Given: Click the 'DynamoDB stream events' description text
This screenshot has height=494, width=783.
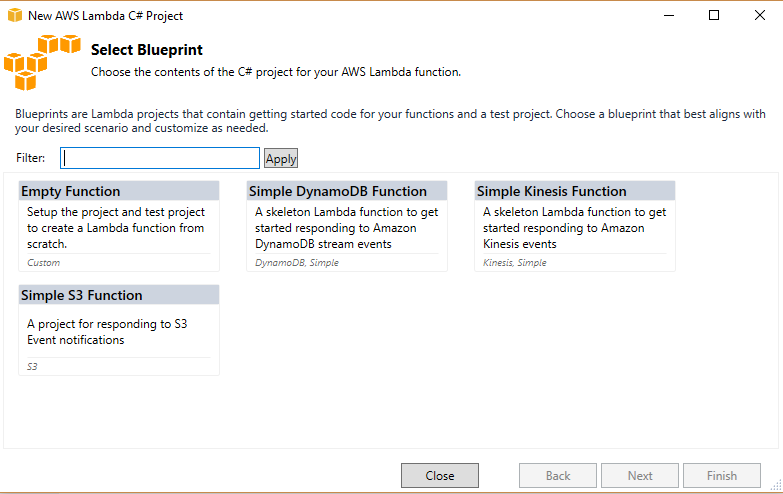Looking at the screenshot, I should tap(323, 244).
